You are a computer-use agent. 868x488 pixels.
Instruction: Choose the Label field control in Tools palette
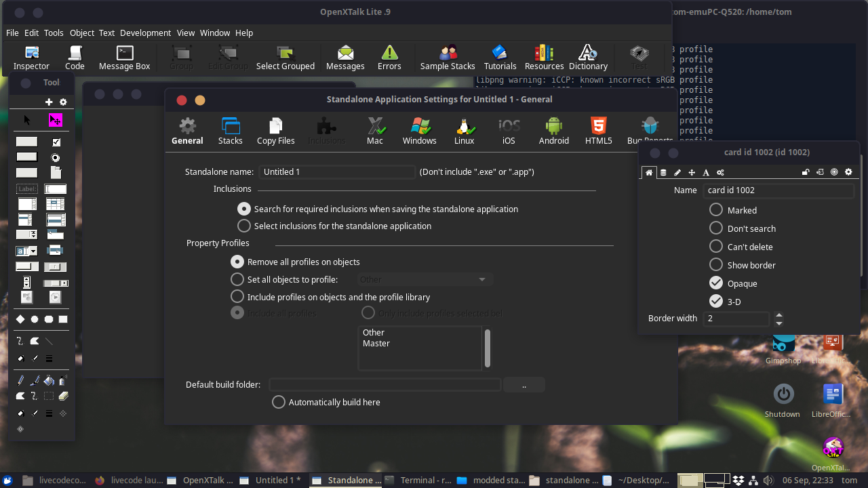27,189
